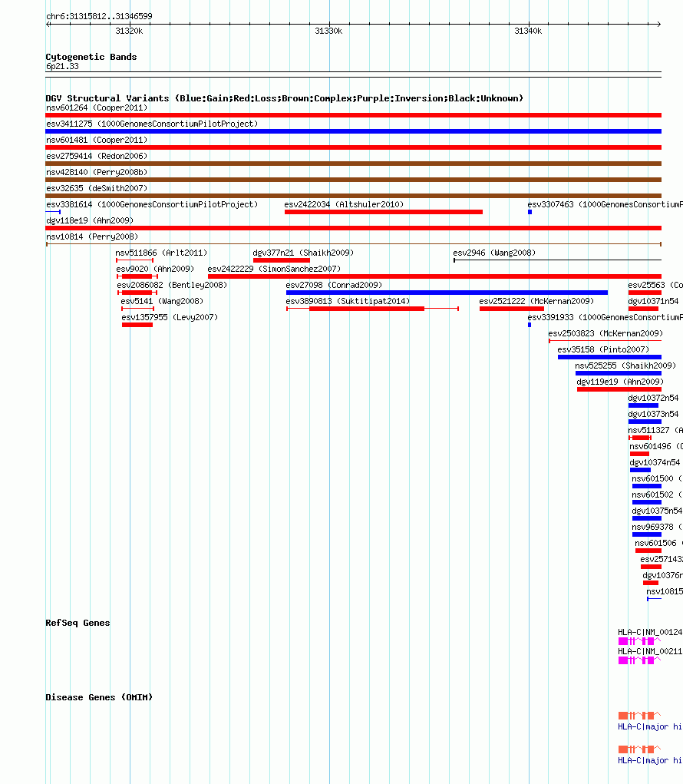The width and height of the screenshot is (683, 784).
Task: Open the Disease Genes (OMIM) track heading
Action: 99,697
